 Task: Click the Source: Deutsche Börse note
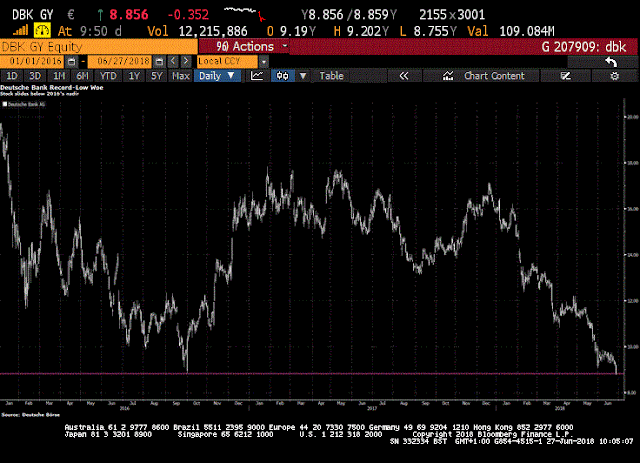point(31,415)
